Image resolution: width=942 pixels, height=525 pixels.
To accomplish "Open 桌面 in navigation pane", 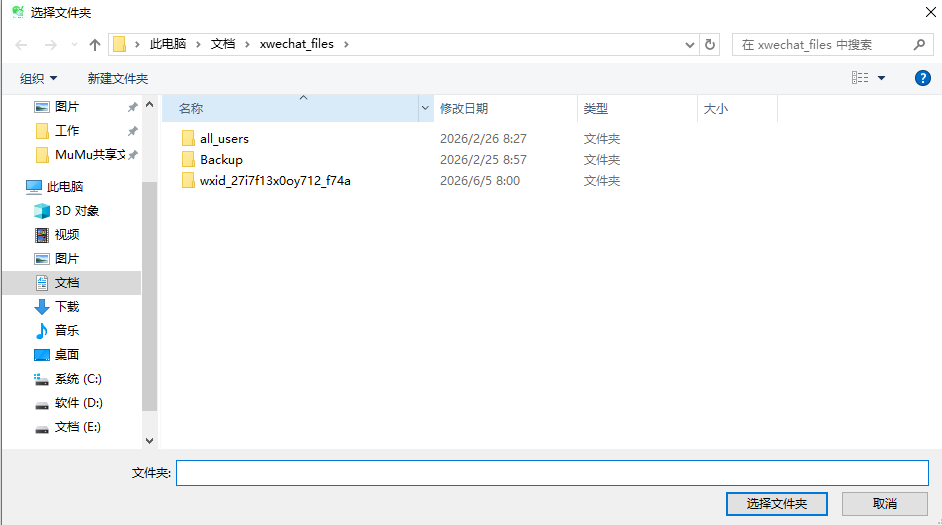I will point(67,355).
